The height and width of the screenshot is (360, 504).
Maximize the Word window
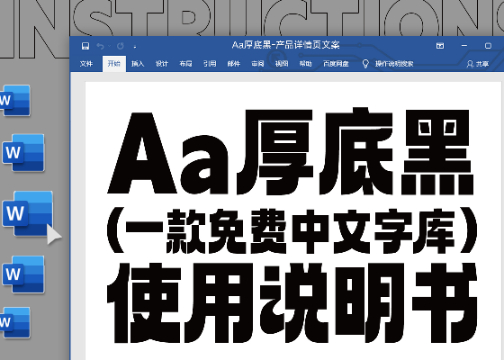pyautogui.click(x=488, y=46)
